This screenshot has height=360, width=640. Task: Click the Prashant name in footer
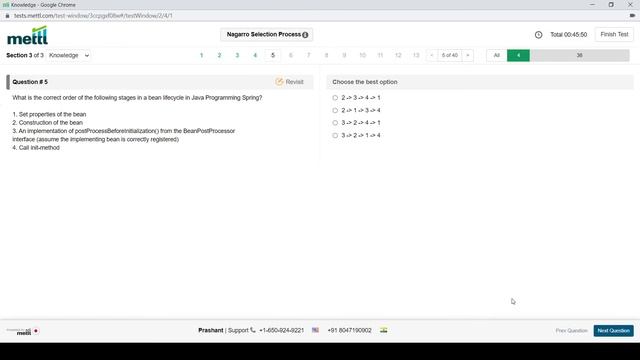tap(211, 330)
